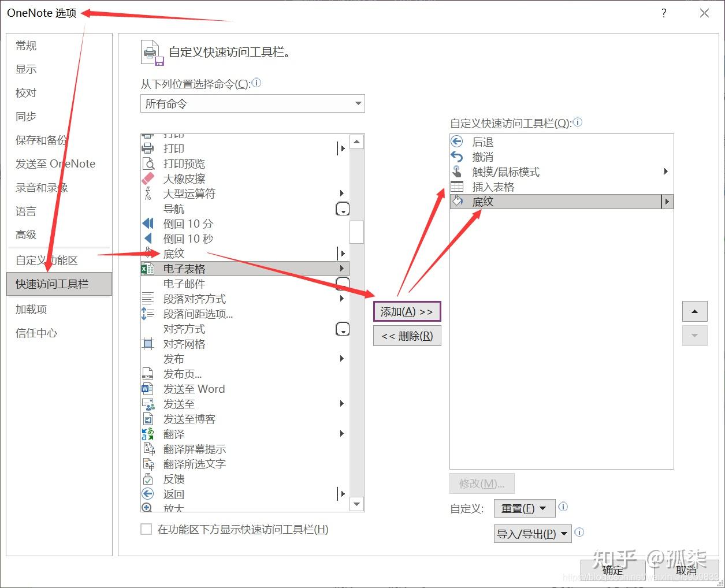
Task: Click the Word icon beside 发送至 Word
Action: pos(148,389)
